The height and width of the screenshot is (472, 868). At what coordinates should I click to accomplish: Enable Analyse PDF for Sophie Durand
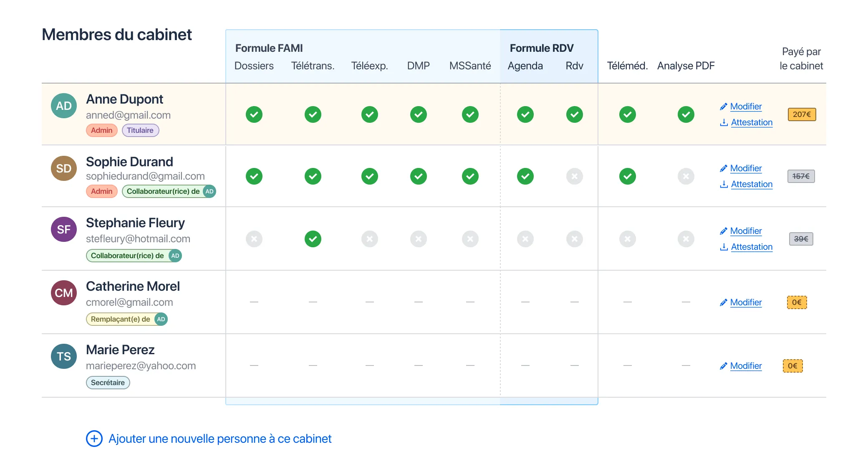point(686,176)
